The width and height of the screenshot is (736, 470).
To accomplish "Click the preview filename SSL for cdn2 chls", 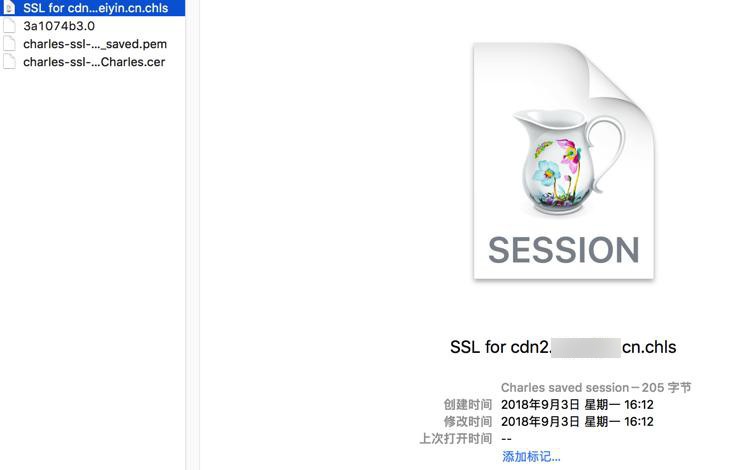I will pos(563,347).
